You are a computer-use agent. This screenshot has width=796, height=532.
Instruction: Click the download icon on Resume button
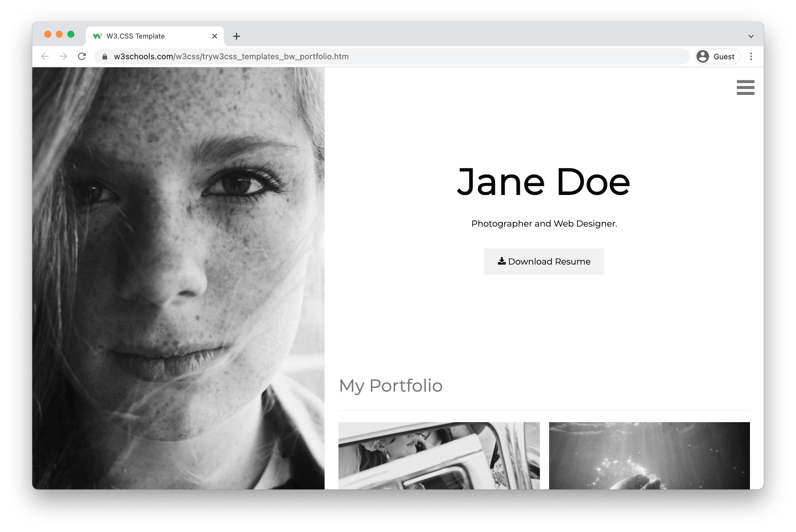click(501, 261)
